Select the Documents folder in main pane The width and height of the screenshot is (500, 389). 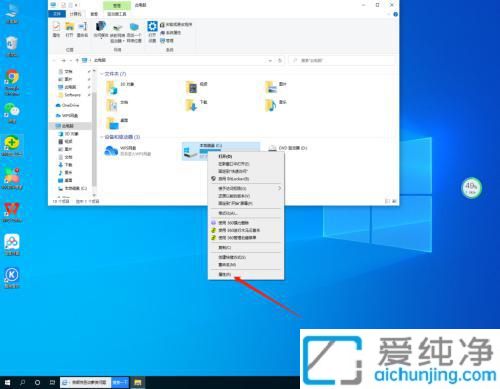(117, 105)
